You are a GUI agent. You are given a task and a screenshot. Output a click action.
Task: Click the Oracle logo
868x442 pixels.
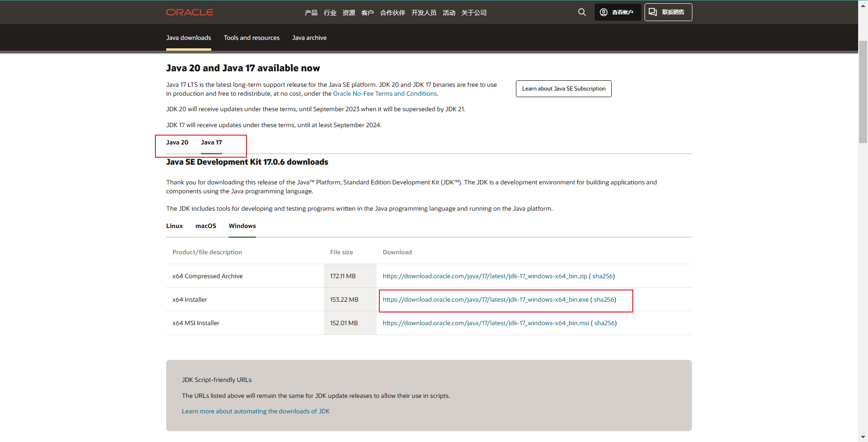(x=190, y=12)
